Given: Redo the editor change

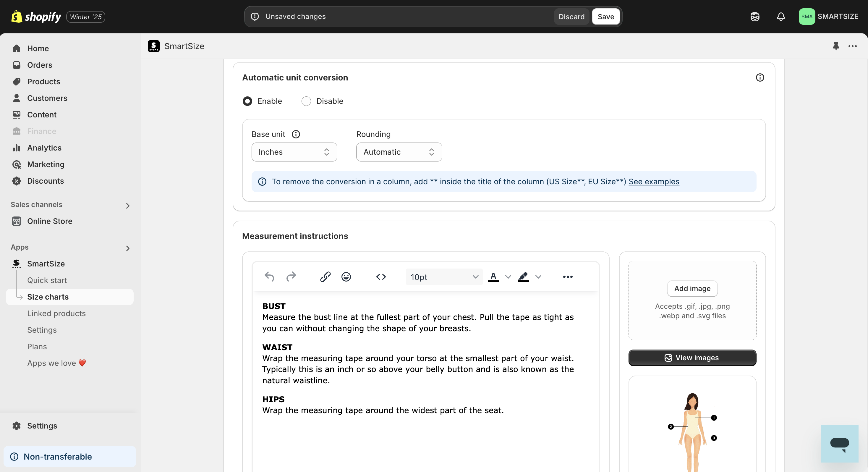Looking at the screenshot, I should tap(291, 277).
